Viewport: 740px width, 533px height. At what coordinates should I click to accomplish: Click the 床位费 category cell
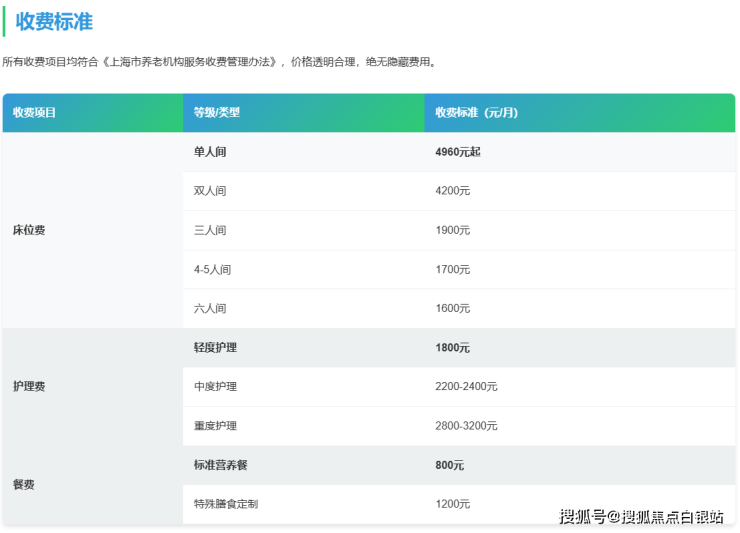coord(29,230)
